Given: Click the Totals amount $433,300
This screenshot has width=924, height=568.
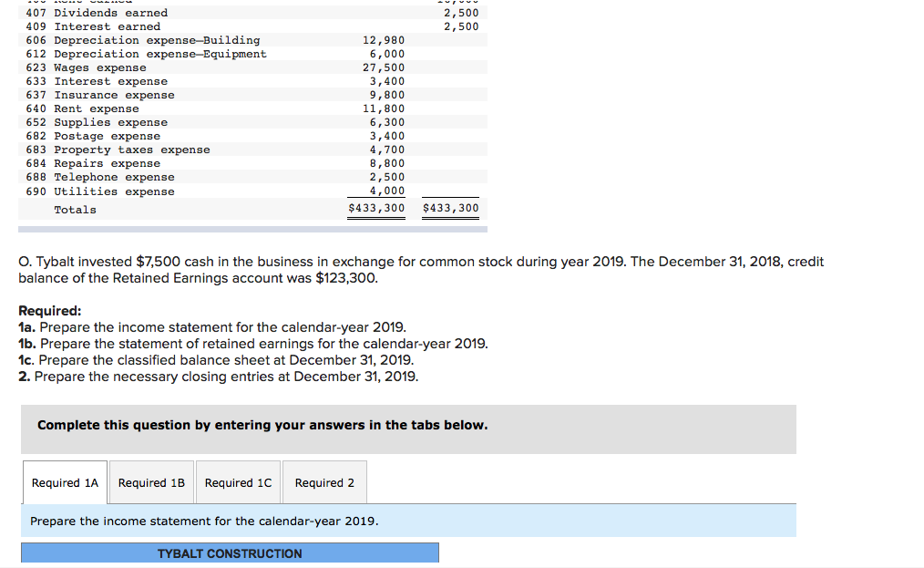Looking at the screenshot, I should pos(375,208).
